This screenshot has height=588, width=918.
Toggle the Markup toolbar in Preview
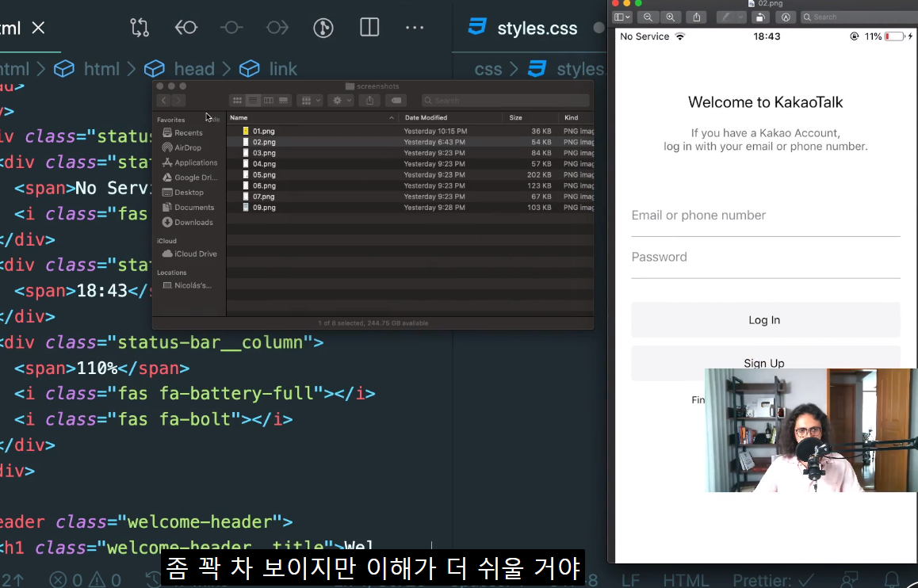click(786, 17)
